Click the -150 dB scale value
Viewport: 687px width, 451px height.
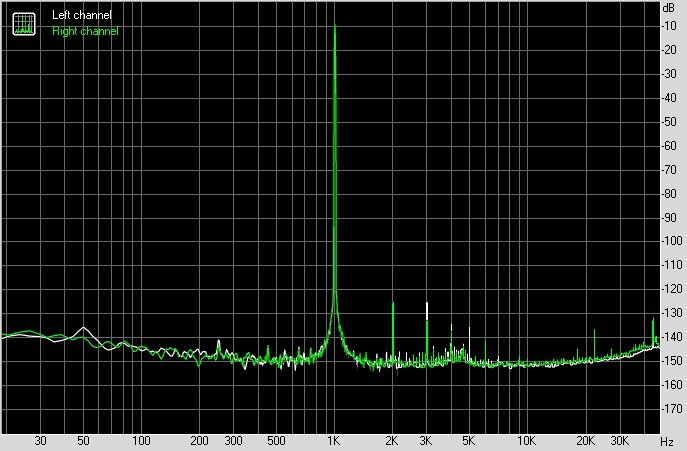pos(672,361)
